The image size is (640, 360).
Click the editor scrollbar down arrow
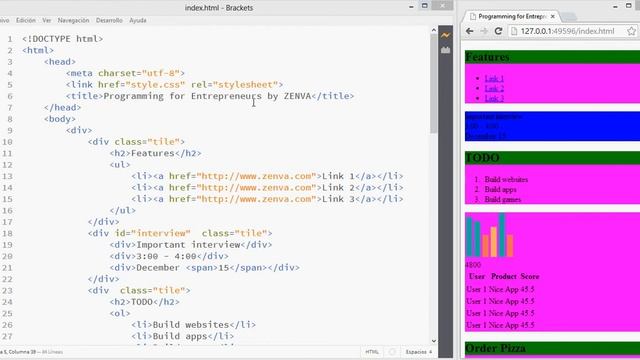[433, 341]
